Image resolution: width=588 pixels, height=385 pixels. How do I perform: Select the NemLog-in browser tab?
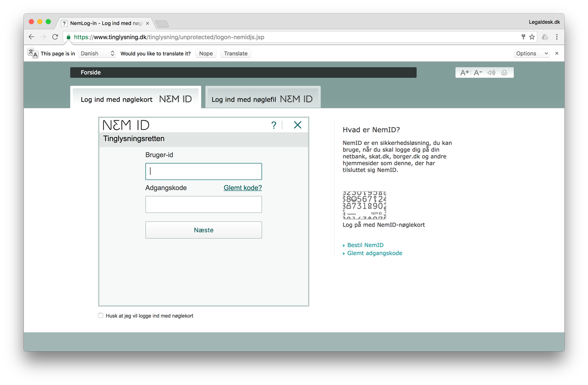pyautogui.click(x=107, y=23)
